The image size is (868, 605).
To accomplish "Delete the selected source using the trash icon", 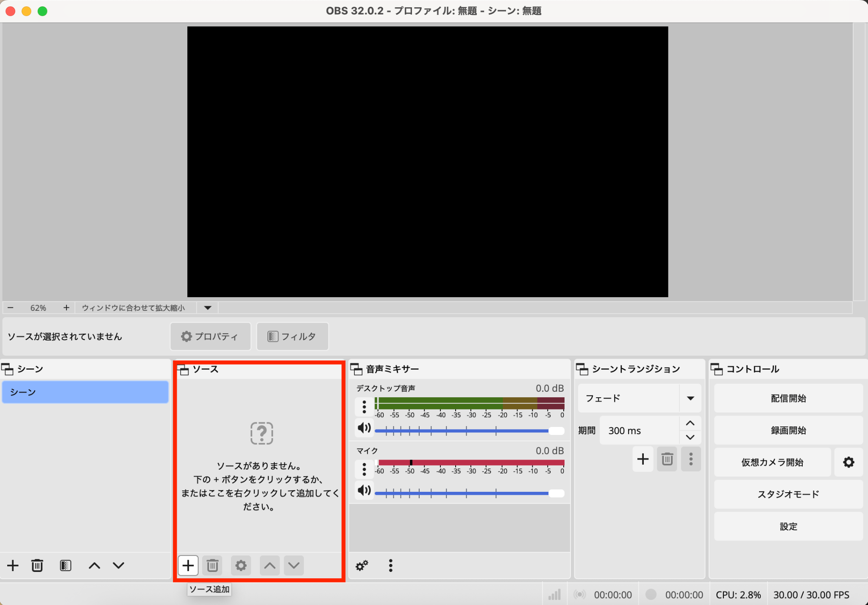I will click(x=212, y=565).
